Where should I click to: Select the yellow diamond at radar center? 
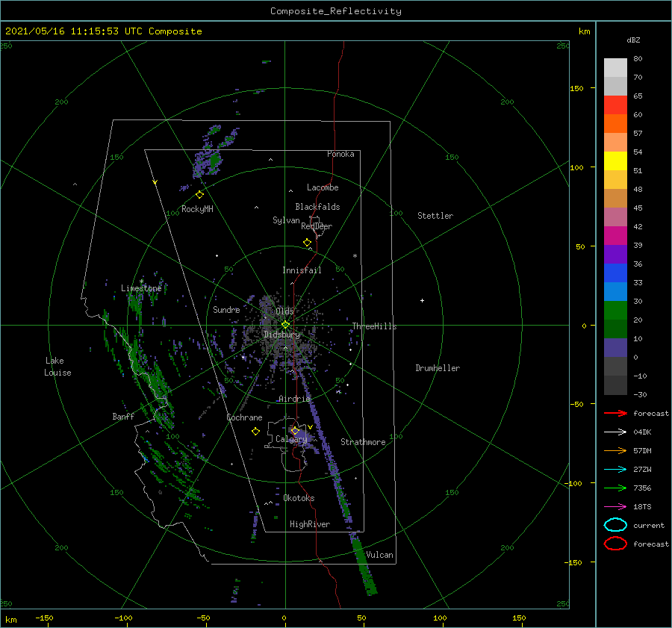(285, 325)
